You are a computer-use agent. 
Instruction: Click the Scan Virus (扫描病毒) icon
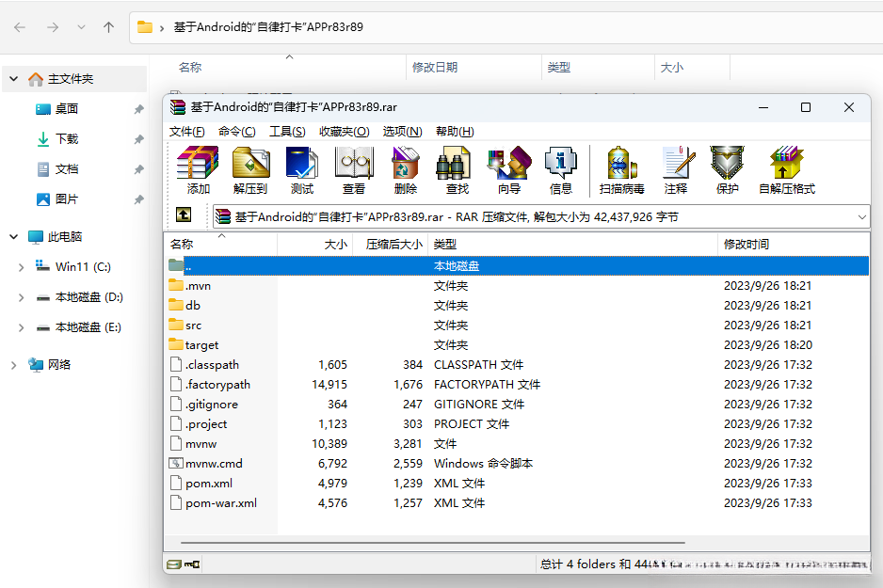click(x=621, y=169)
